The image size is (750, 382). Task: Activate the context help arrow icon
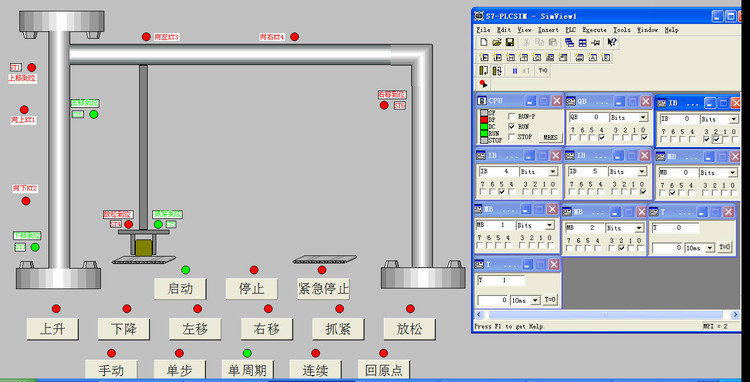tap(612, 43)
